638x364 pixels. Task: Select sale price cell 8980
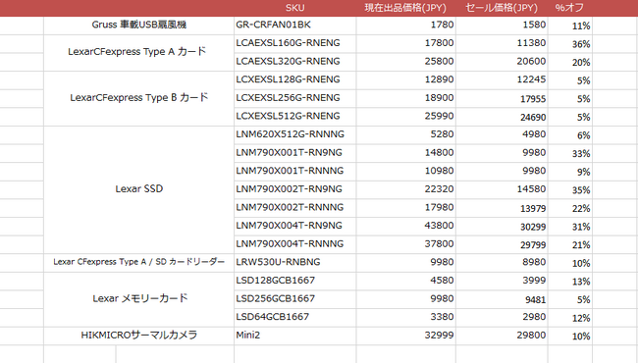pos(502,263)
